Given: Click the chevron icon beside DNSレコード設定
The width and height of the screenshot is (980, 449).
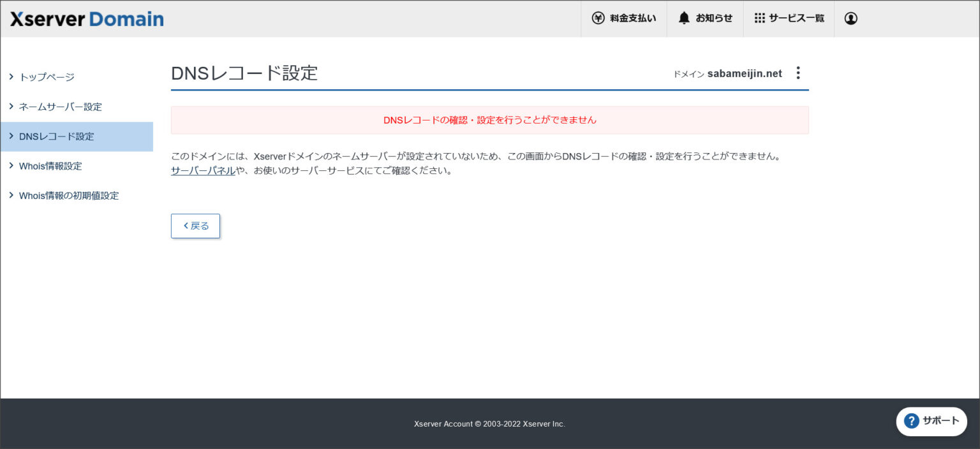Looking at the screenshot, I should 11,136.
